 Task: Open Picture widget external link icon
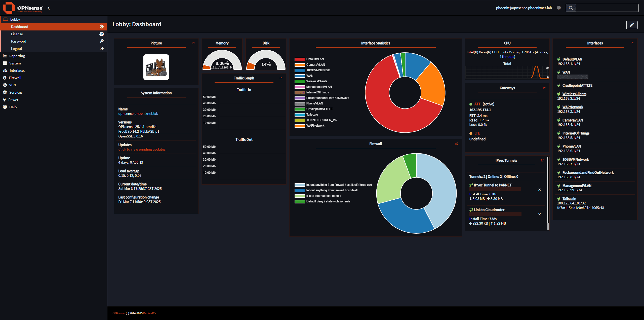pos(193,43)
